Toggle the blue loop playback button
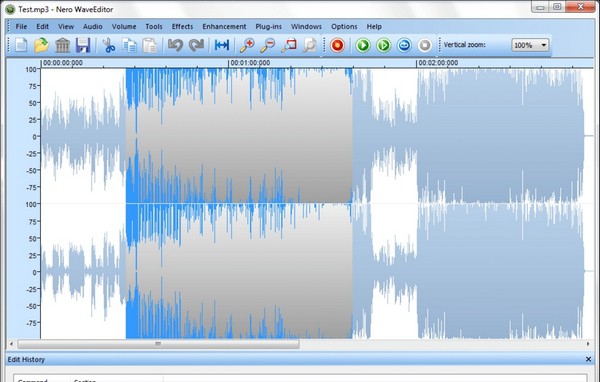Viewport: 600px width, 382px height. (404, 45)
